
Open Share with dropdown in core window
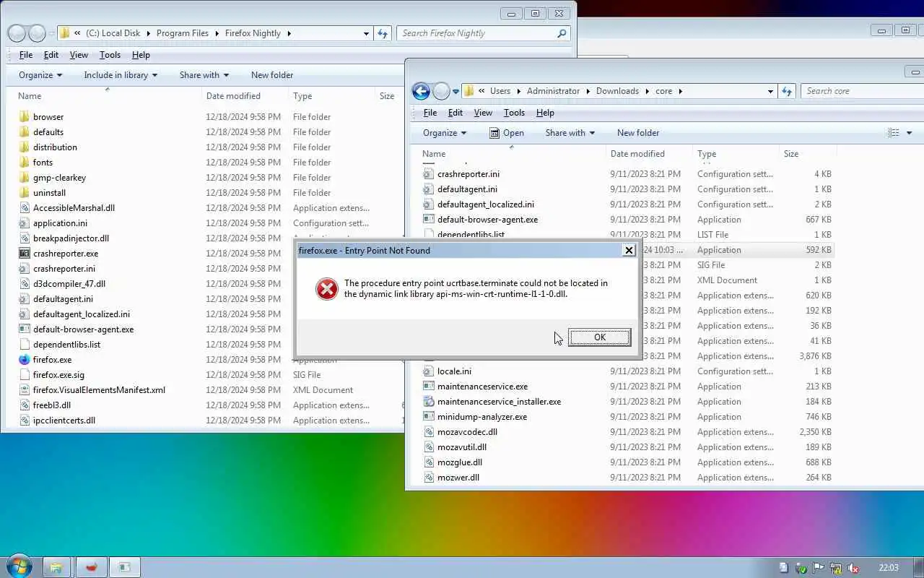(x=570, y=133)
